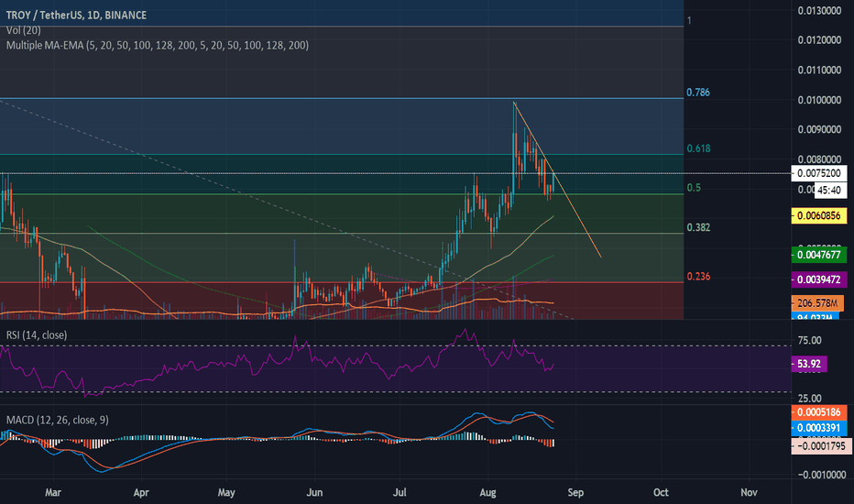Click the 0.382 Fibonacci level label
This screenshot has height=504, width=854.
pos(698,227)
